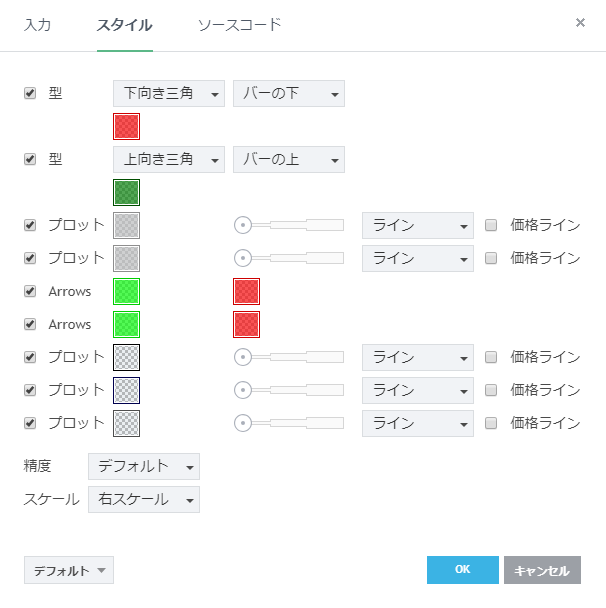The width and height of the screenshot is (606, 608).
Task: Open the 右スケール scale dropdown
Action: (x=144, y=499)
